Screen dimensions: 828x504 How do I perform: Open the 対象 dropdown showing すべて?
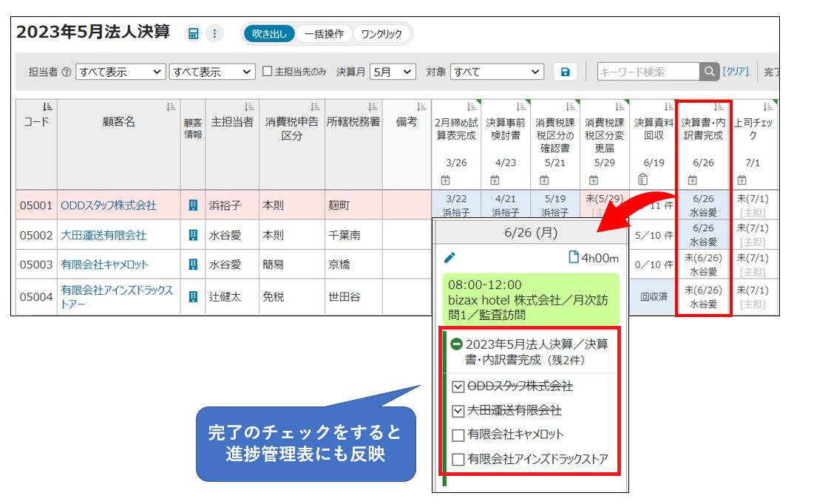click(497, 72)
